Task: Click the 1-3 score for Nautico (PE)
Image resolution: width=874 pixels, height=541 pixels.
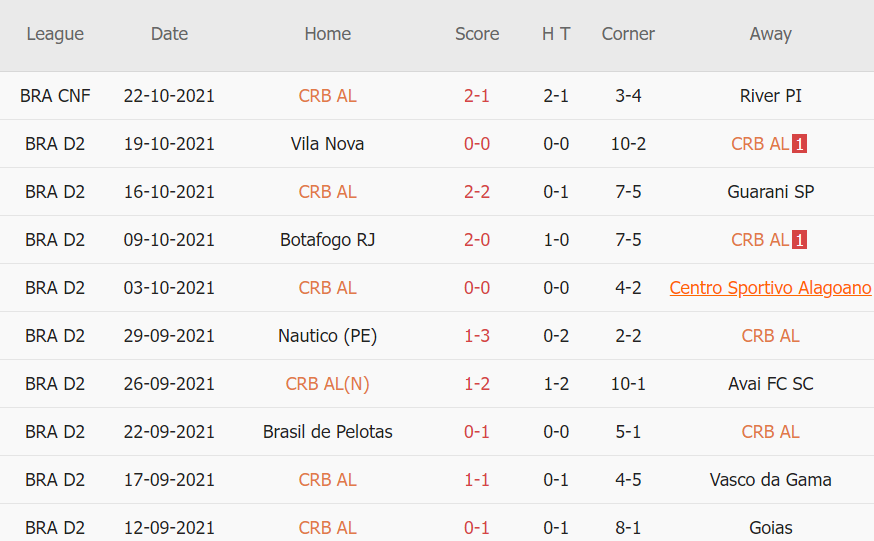Action: [x=477, y=336]
